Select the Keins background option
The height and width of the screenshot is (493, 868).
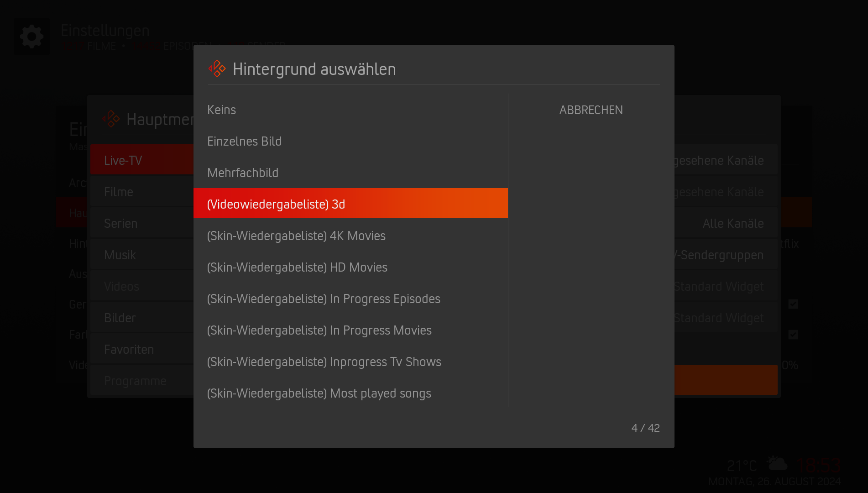[350, 110]
